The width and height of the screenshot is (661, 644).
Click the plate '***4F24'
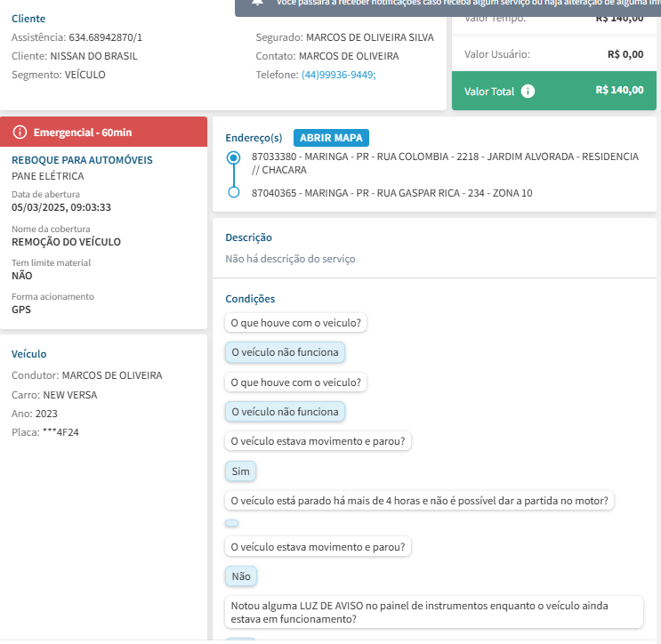pyautogui.click(x=60, y=432)
